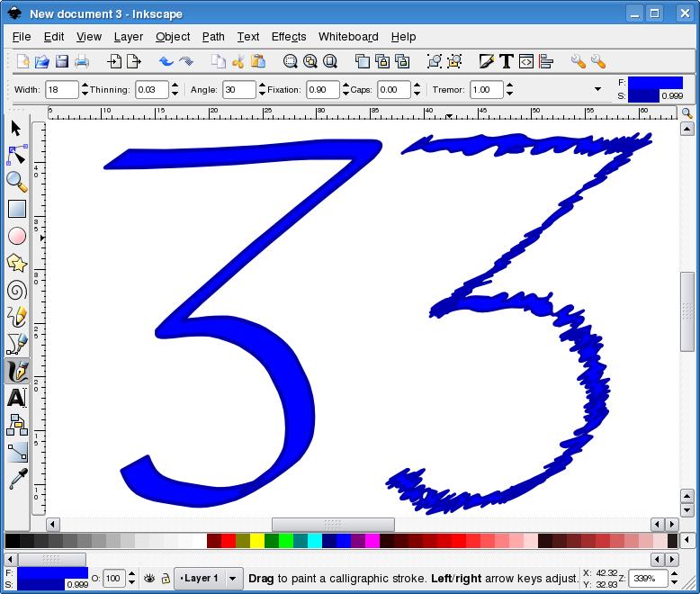Click the Save document icon
Image resolution: width=700 pixels, height=594 pixels.
[62, 61]
